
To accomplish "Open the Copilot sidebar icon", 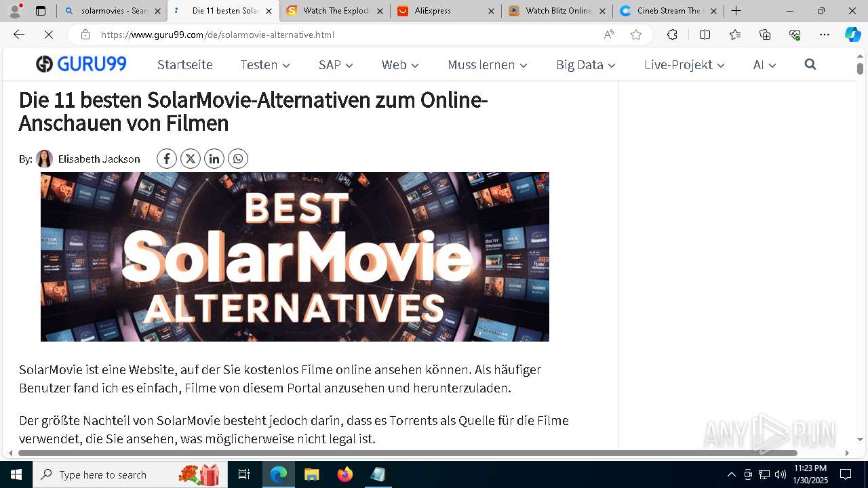I will coord(852,35).
